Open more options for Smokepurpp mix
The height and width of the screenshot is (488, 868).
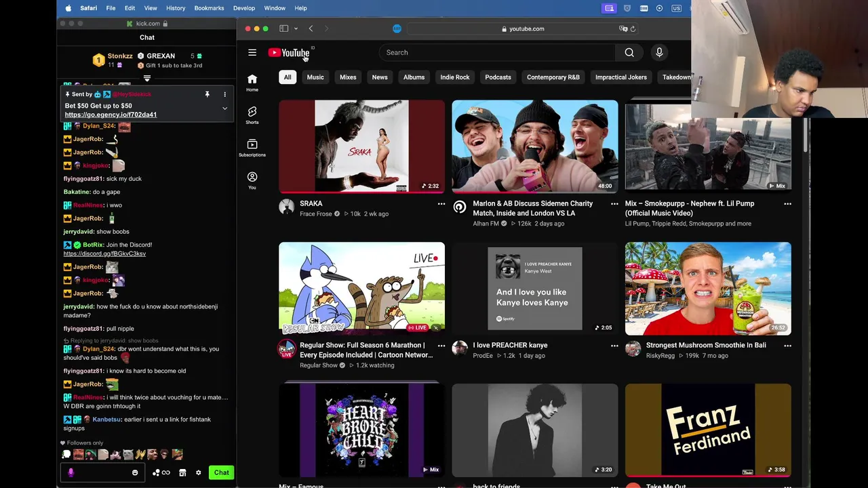tap(787, 203)
